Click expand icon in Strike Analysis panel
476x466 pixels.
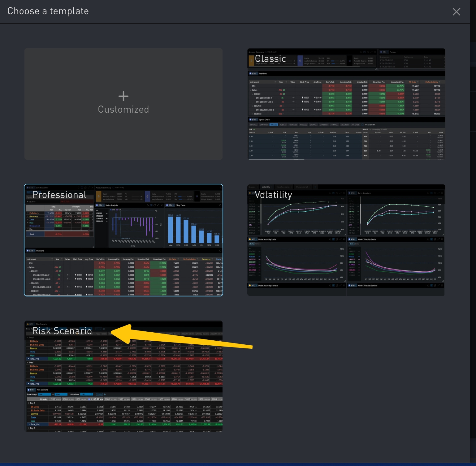(x=158, y=205)
